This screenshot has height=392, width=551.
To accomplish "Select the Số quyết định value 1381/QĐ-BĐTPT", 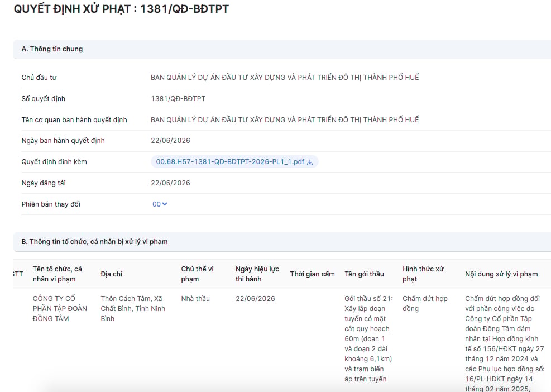I will click(x=178, y=98).
